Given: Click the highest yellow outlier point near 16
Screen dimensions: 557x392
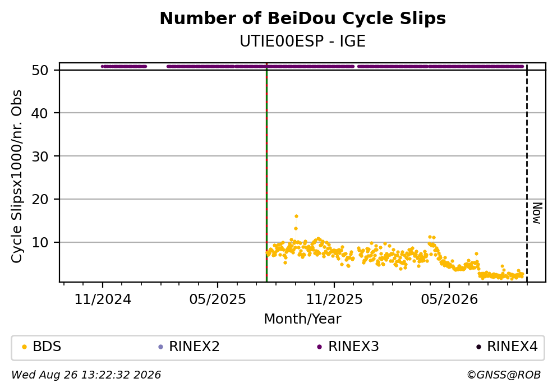Looking at the screenshot, I should pos(296,216).
